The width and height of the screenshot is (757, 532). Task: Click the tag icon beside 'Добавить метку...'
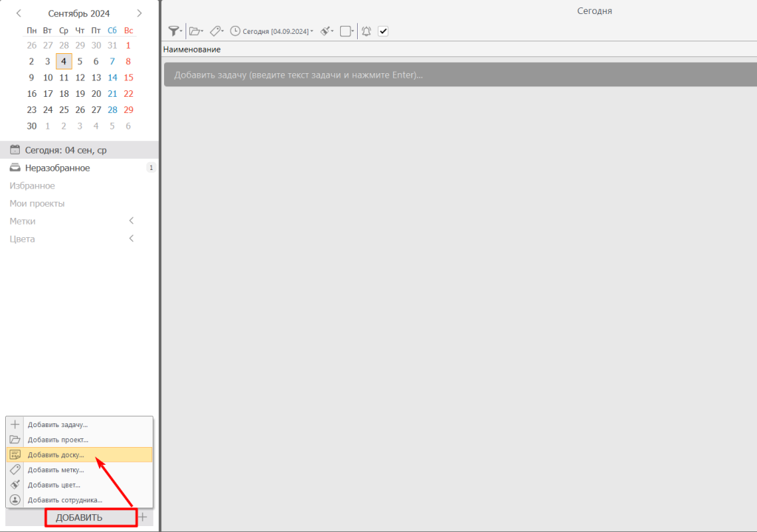15,469
